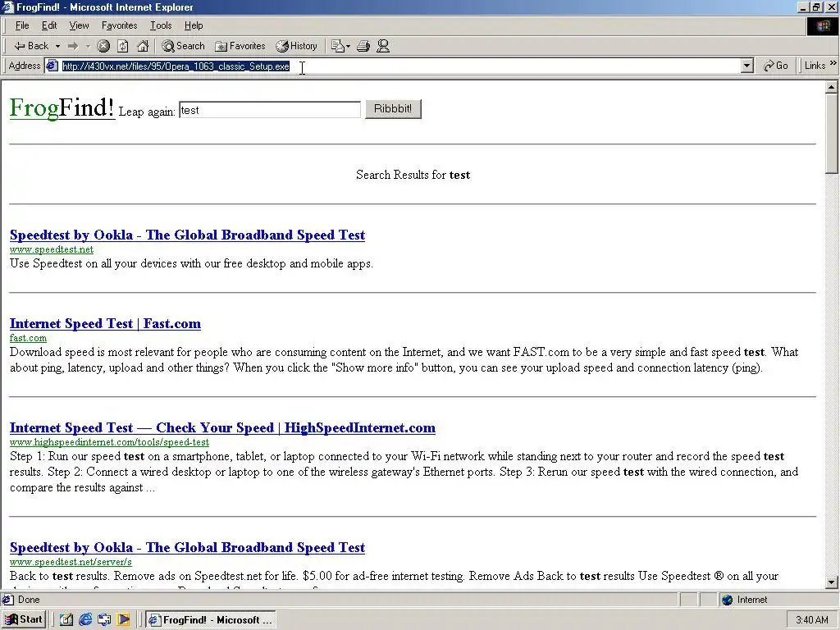The width and height of the screenshot is (840, 630).
Task: Open the Favorites toolbar button
Action: point(240,46)
